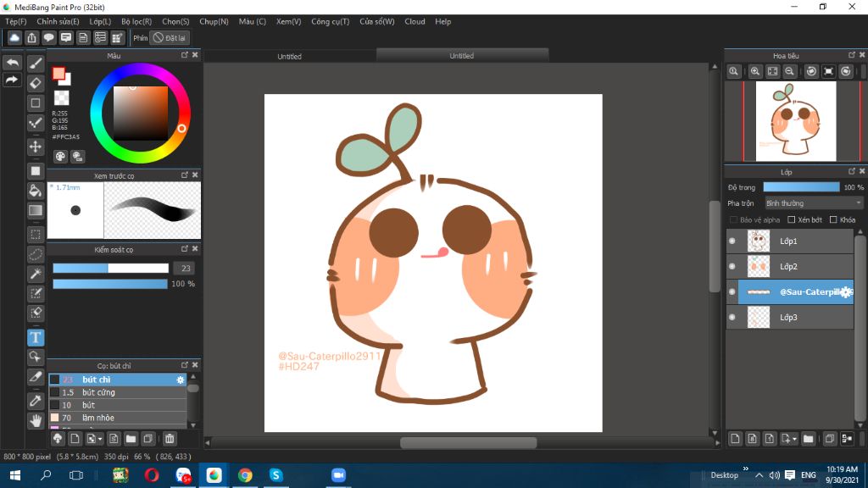Adjust the Độ trong opacity slider
Image resolution: width=868 pixels, height=488 pixels.
point(801,187)
